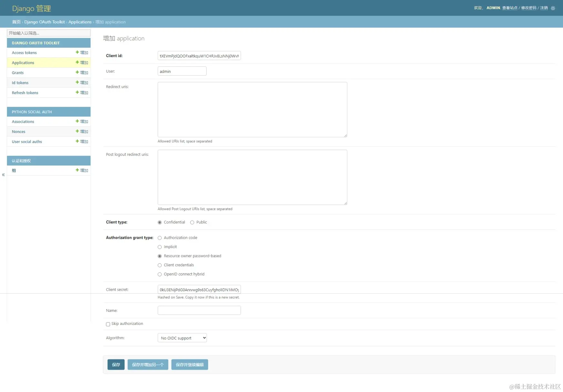Open Id tokens in sidebar
Screen dimensions: 563x392
pyautogui.click(x=20, y=83)
